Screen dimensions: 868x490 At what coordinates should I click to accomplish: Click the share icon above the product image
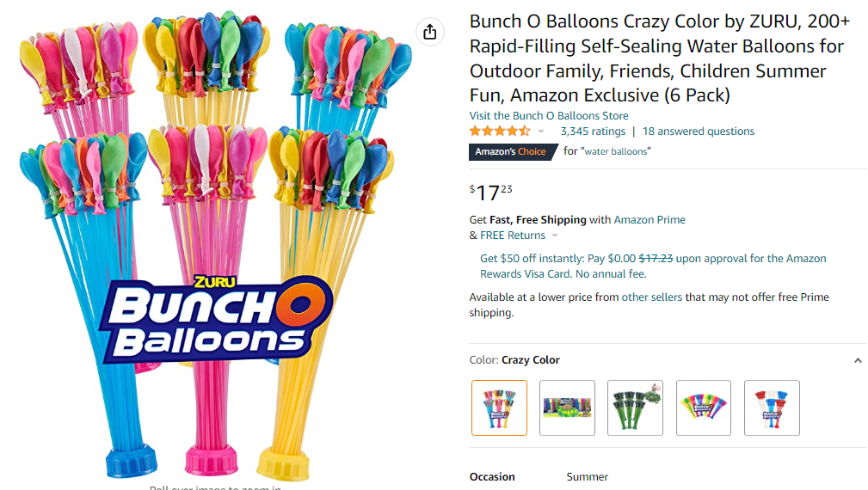[x=430, y=33]
